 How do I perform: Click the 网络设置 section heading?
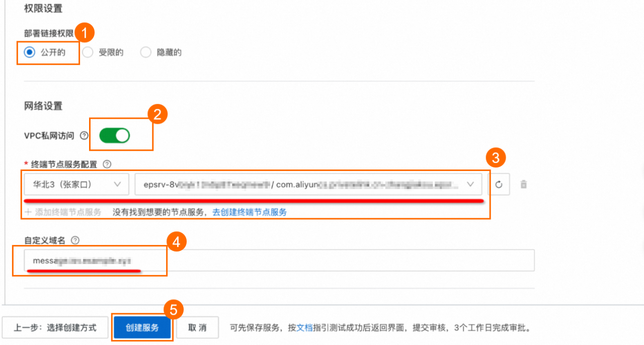click(x=43, y=106)
